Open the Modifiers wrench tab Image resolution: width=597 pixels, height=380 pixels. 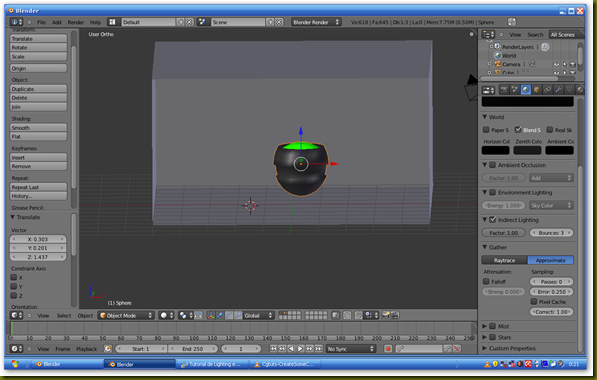pos(558,90)
